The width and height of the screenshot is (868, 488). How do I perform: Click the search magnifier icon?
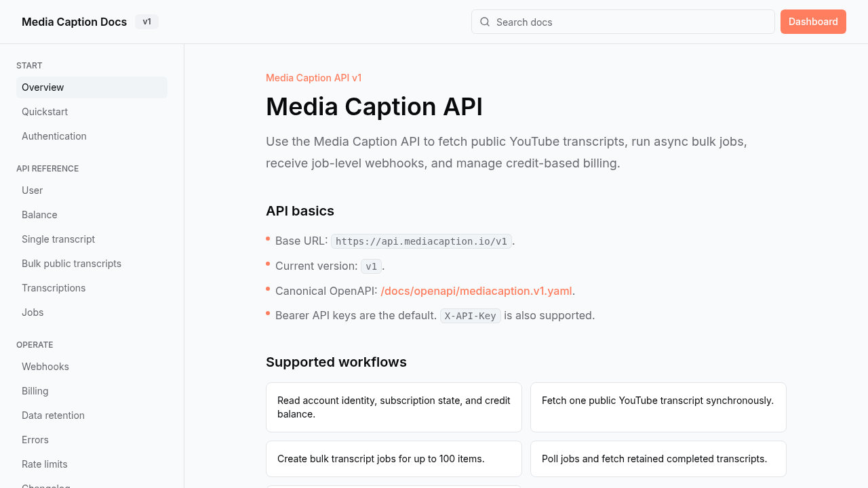click(485, 22)
